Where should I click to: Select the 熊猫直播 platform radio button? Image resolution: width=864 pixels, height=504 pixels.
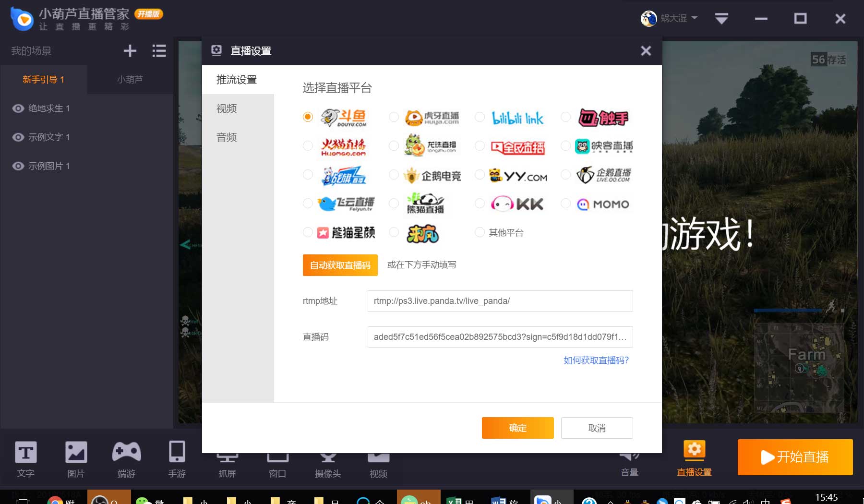coord(394,204)
